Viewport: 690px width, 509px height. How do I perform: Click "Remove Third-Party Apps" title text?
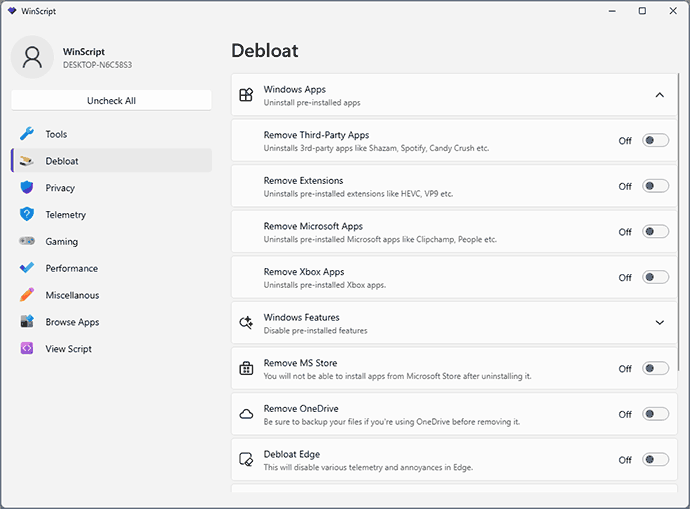[316, 135]
